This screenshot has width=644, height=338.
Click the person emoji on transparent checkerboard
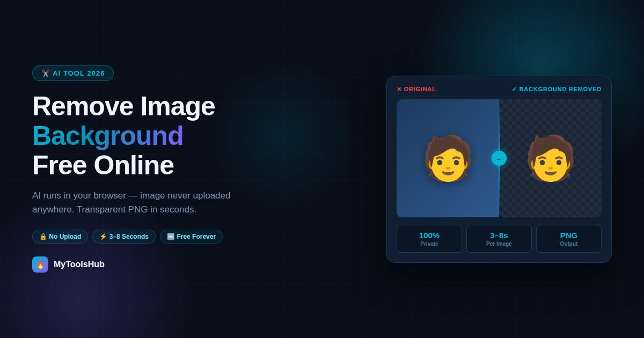tap(550, 158)
